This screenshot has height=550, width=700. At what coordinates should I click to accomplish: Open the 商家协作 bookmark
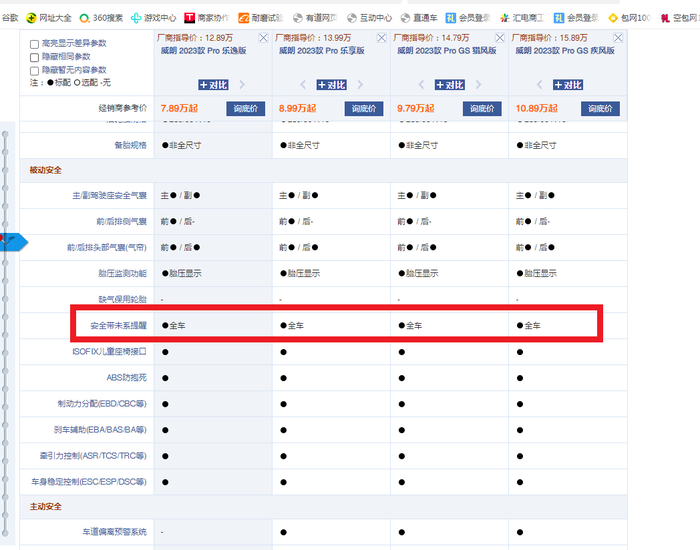[206, 17]
